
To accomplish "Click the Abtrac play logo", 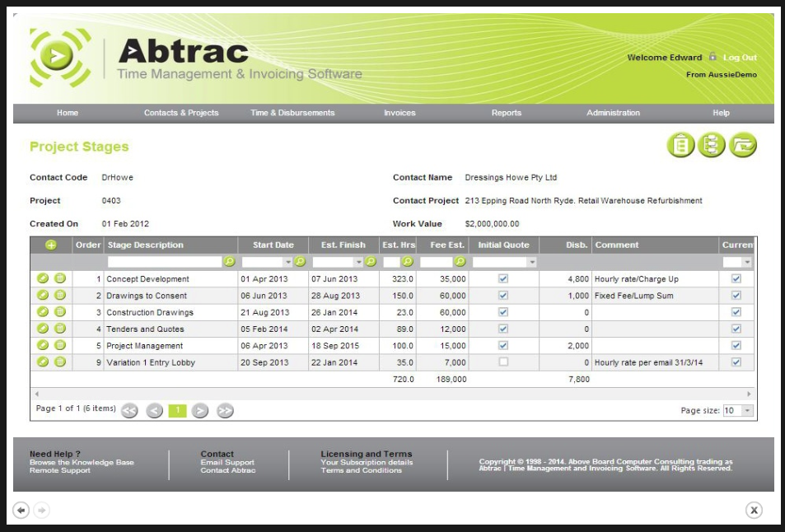I will [60, 56].
